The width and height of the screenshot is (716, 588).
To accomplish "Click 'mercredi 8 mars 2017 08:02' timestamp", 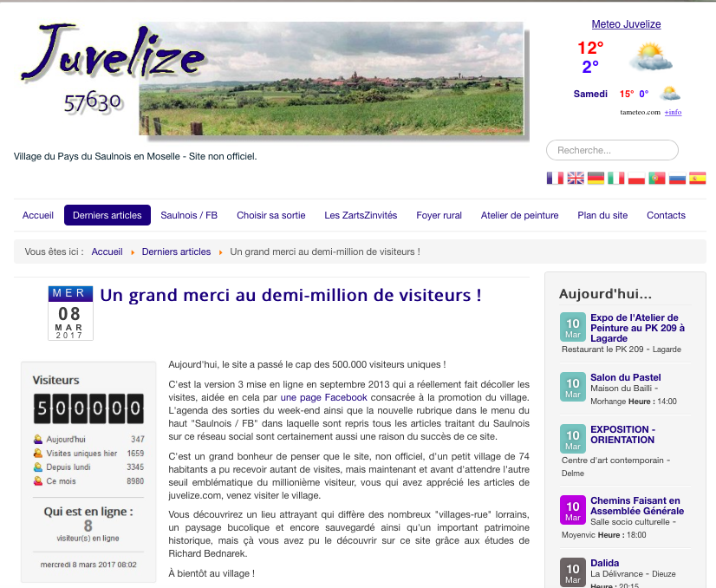I will pos(88,565).
